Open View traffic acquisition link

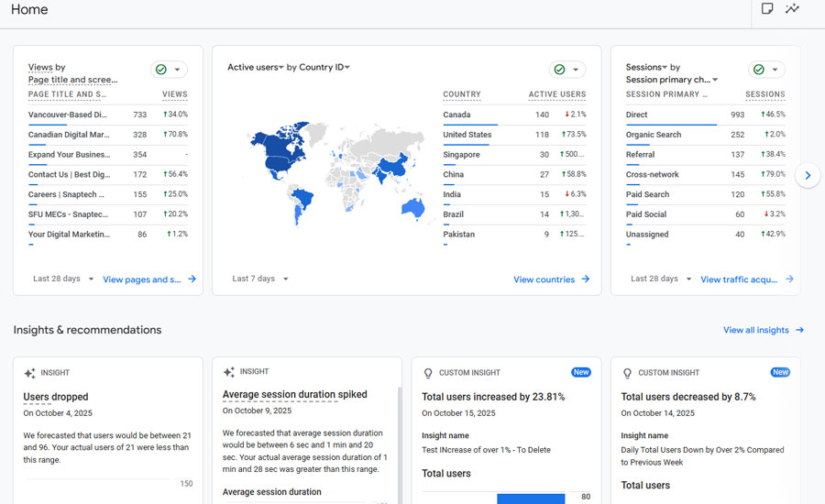[739, 279]
